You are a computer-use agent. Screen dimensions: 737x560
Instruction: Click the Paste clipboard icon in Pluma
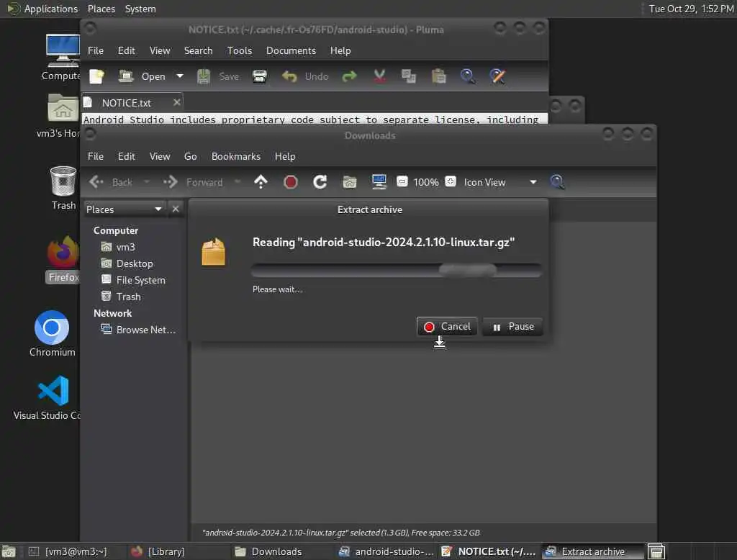[x=438, y=76]
